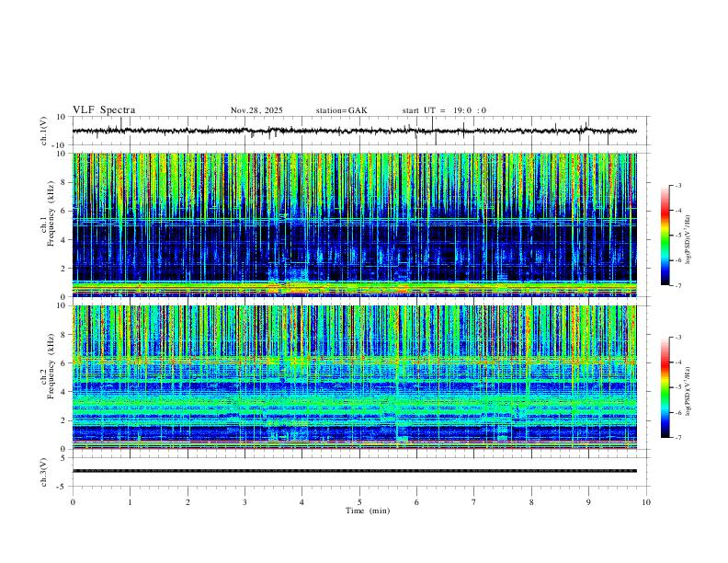Click the "Time (min)" axis label
The image size is (728, 563).
(368, 511)
